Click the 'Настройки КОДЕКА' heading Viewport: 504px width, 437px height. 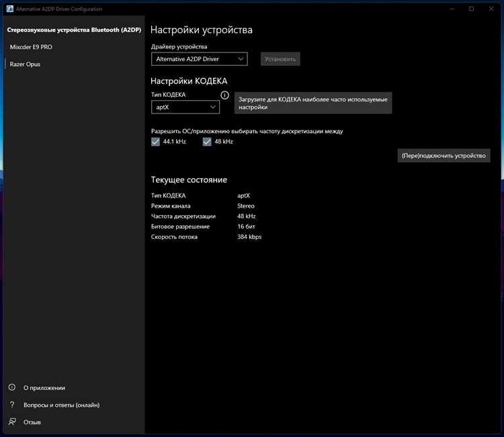point(189,81)
